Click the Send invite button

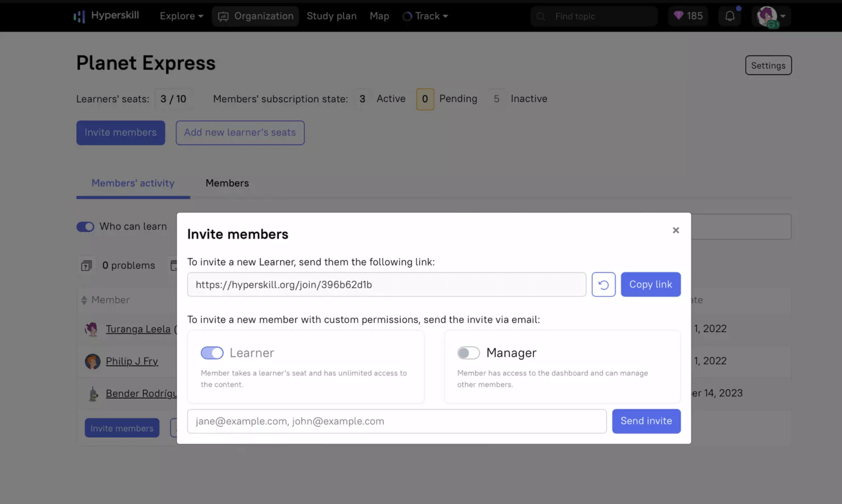pyautogui.click(x=646, y=421)
